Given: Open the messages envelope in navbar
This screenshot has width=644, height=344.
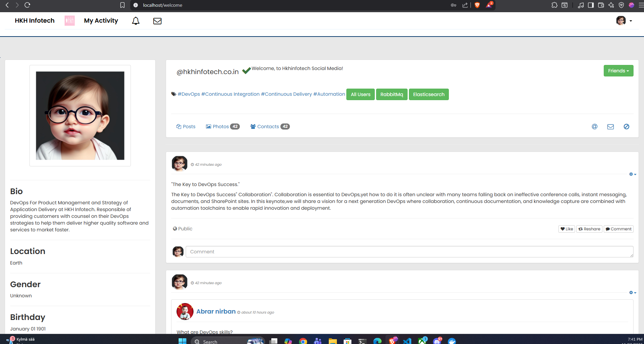Looking at the screenshot, I should click(157, 21).
